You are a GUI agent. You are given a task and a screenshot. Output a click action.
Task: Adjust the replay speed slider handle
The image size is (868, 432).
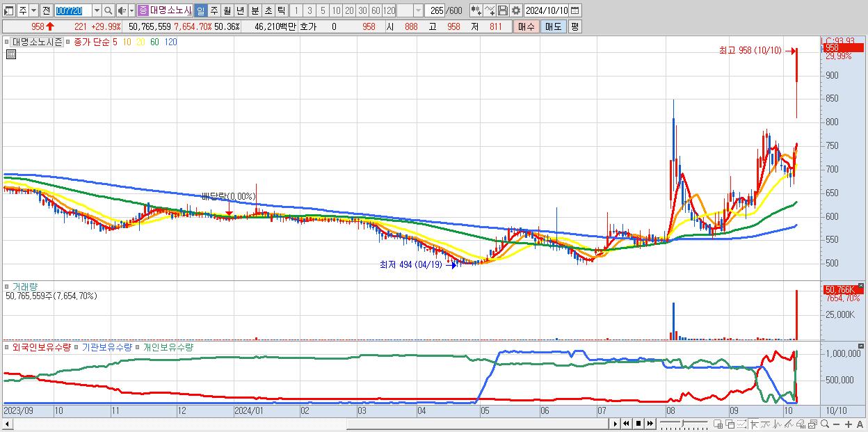click(x=682, y=423)
